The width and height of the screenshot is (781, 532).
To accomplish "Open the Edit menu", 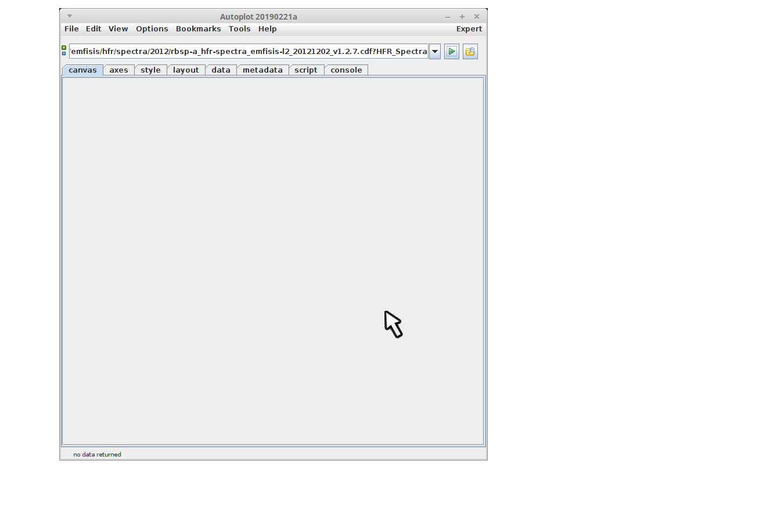I will [93, 29].
